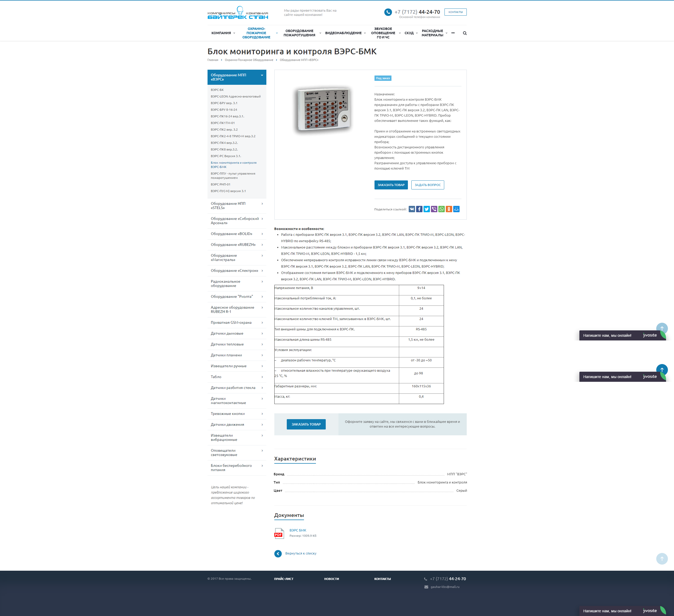This screenshot has height=616, width=674.
Task: Go to Главная breadcrumb
Action: 213,60
